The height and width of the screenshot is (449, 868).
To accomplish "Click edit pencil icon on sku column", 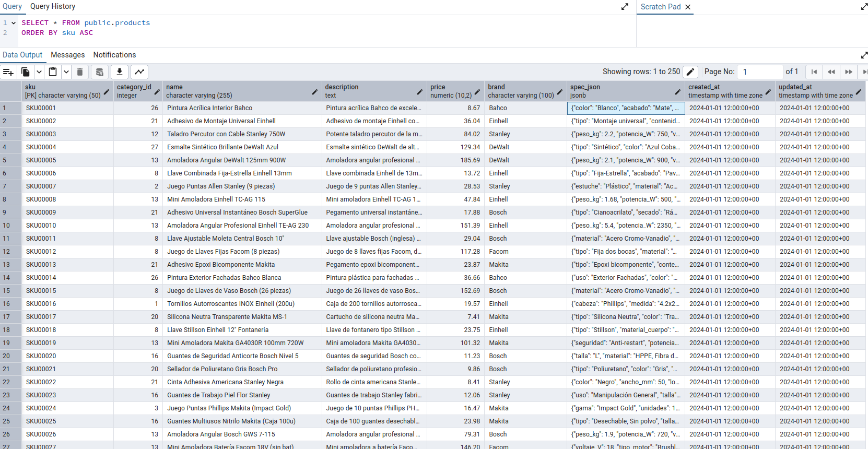I will (107, 92).
